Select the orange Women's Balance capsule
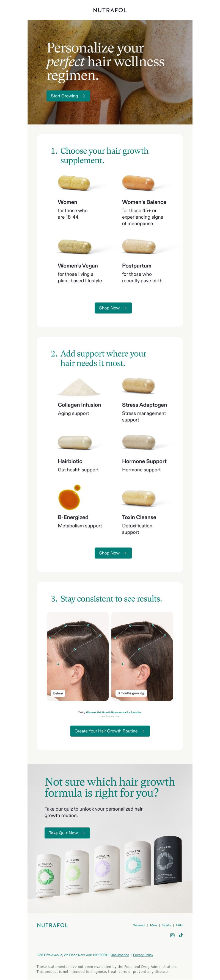This screenshot has height=980, width=220. tap(138, 183)
